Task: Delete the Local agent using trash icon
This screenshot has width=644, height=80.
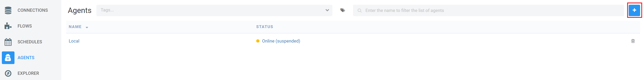Action: [633, 41]
